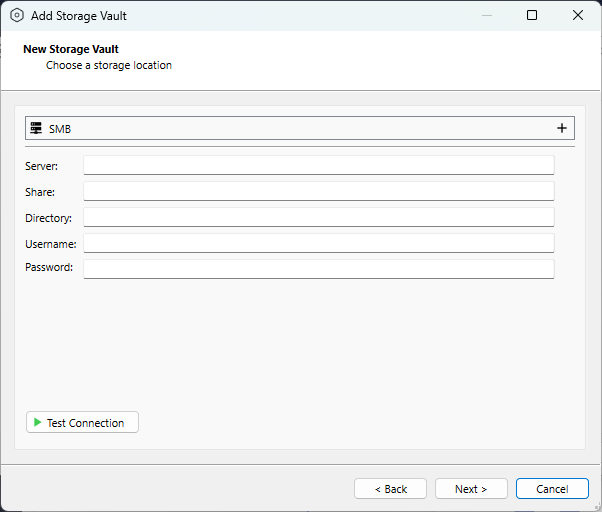This screenshot has width=602, height=512.
Task: Click the plus icon on storage type bar
Action: (x=562, y=128)
